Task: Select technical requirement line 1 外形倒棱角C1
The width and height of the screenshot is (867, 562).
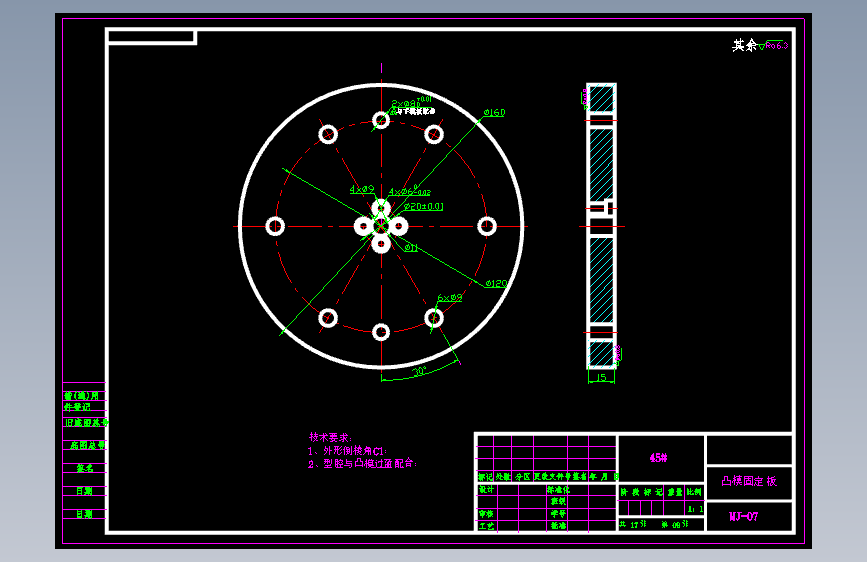Action: click(347, 450)
